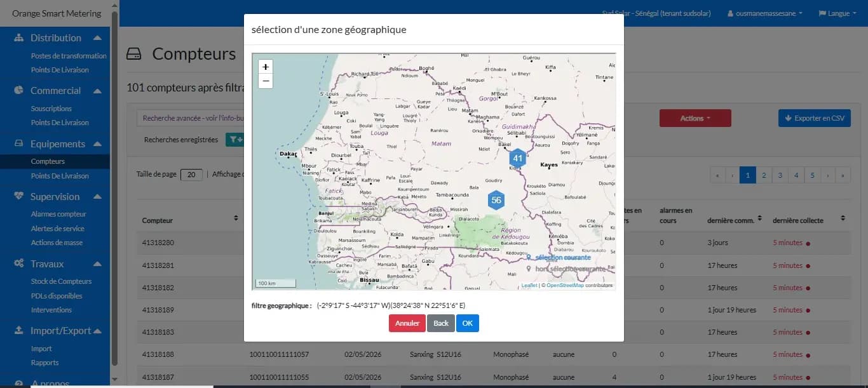Open Stock de Compteurs
868x388 pixels.
tap(61, 281)
